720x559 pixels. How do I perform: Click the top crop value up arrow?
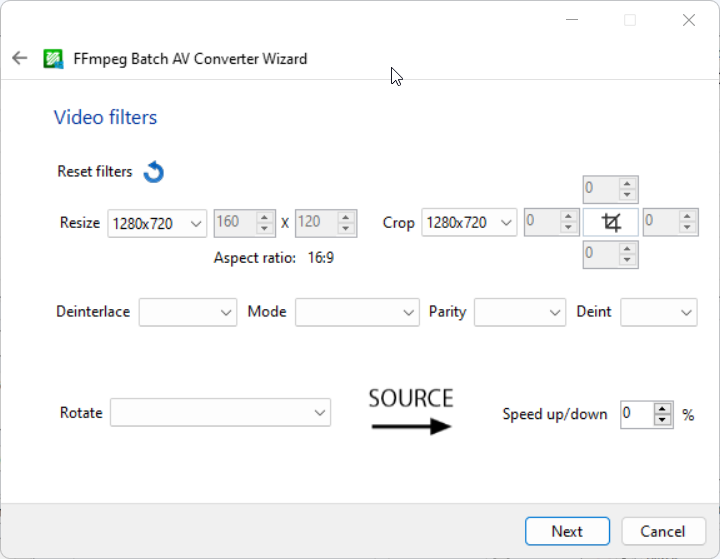pos(627,184)
